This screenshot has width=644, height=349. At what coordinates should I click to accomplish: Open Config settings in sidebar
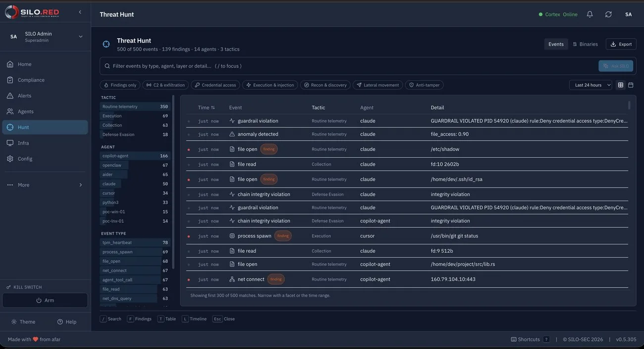pyautogui.click(x=45, y=159)
